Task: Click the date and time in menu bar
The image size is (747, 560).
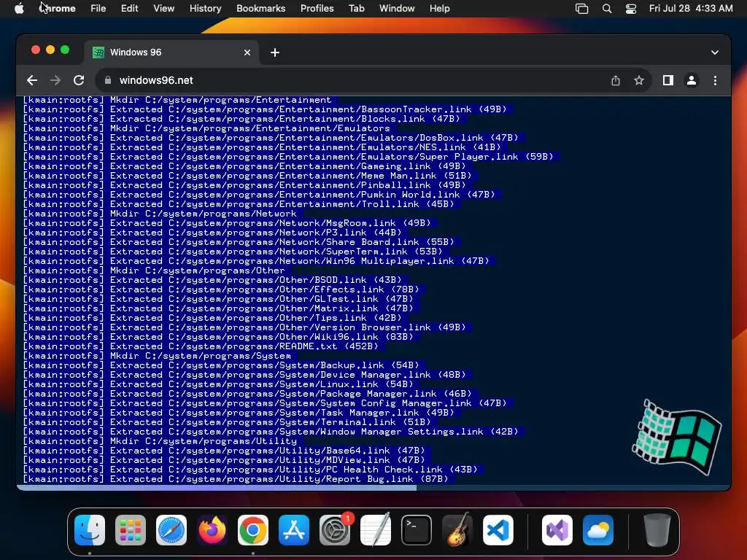Action: point(691,9)
